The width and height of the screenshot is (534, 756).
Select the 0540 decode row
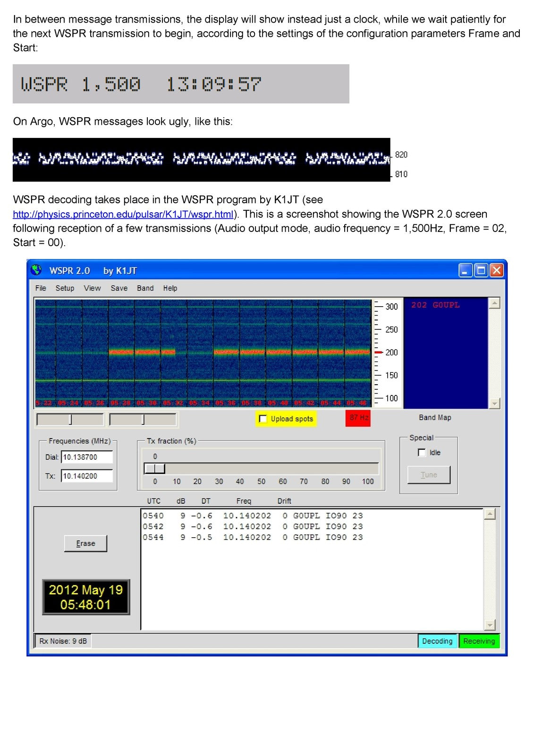(253, 515)
